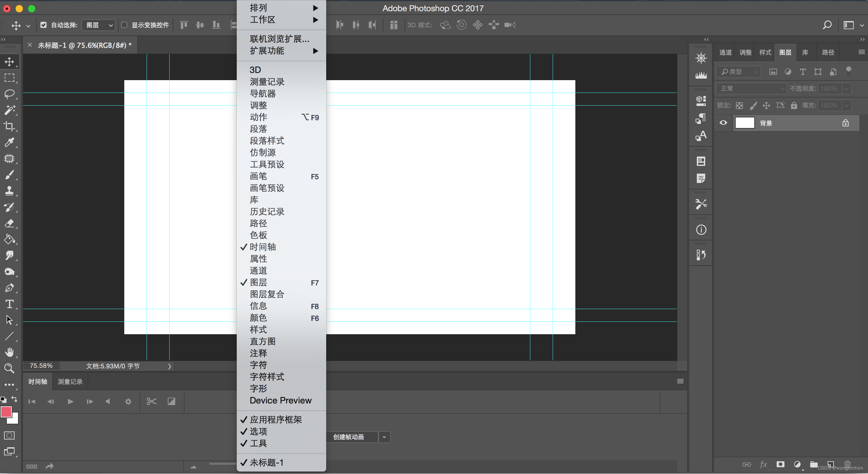Open the 正常 blend mode dropdown
Image resolution: width=868 pixels, height=474 pixels.
751,89
